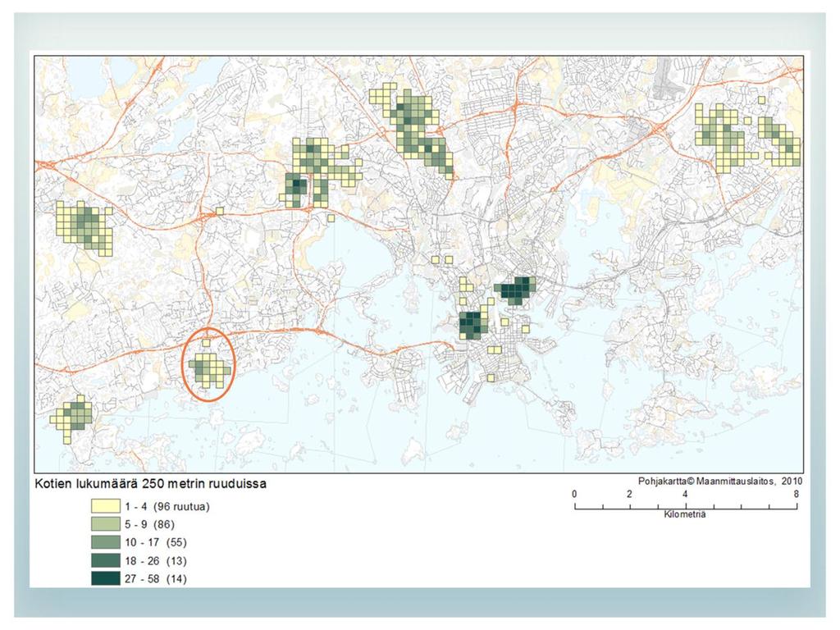Viewport: 840px width, 630px height.
Task: Select the legend label "18 - 26 (13)"
Action: [156, 561]
